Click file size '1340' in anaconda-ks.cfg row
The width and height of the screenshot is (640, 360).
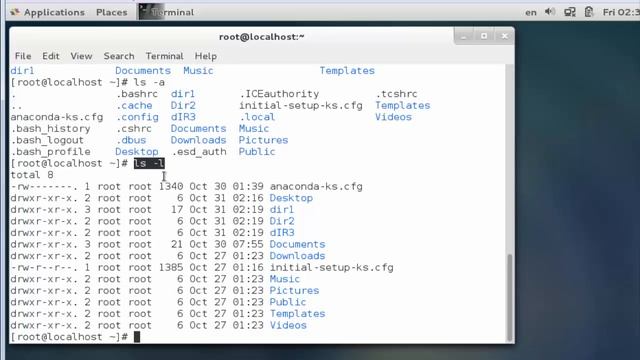(x=171, y=187)
